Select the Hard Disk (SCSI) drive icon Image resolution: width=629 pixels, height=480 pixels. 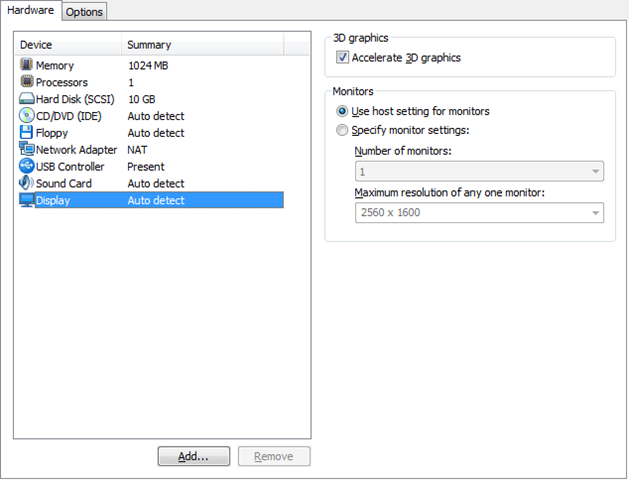[26, 99]
